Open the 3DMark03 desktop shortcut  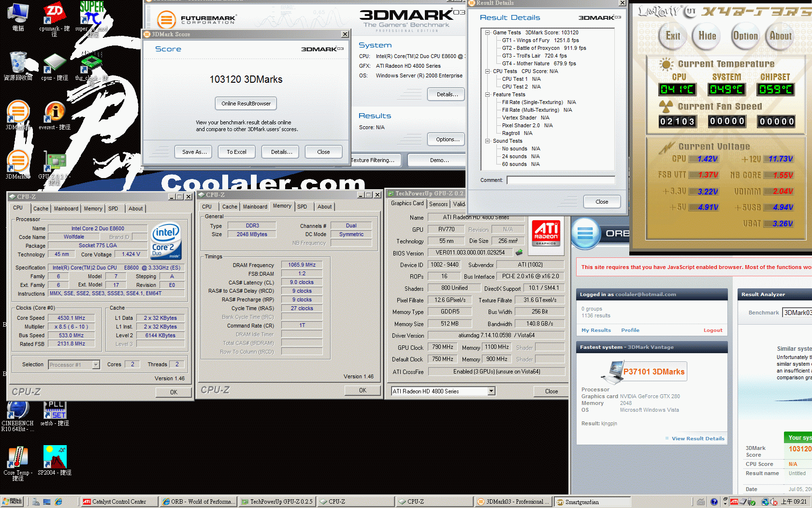click(18, 115)
